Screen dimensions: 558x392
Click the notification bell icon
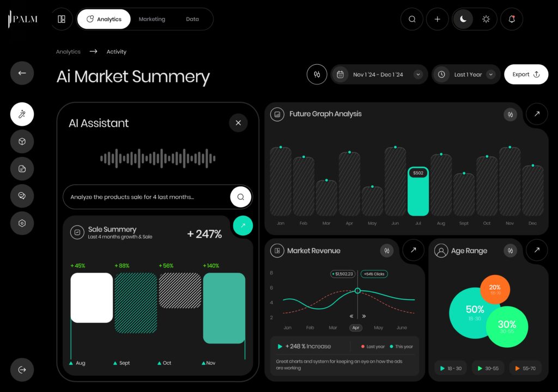[511, 19]
